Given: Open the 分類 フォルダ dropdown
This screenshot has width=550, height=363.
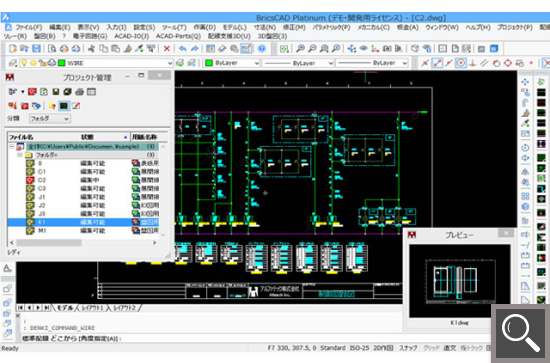Looking at the screenshot, I should coord(49,119).
